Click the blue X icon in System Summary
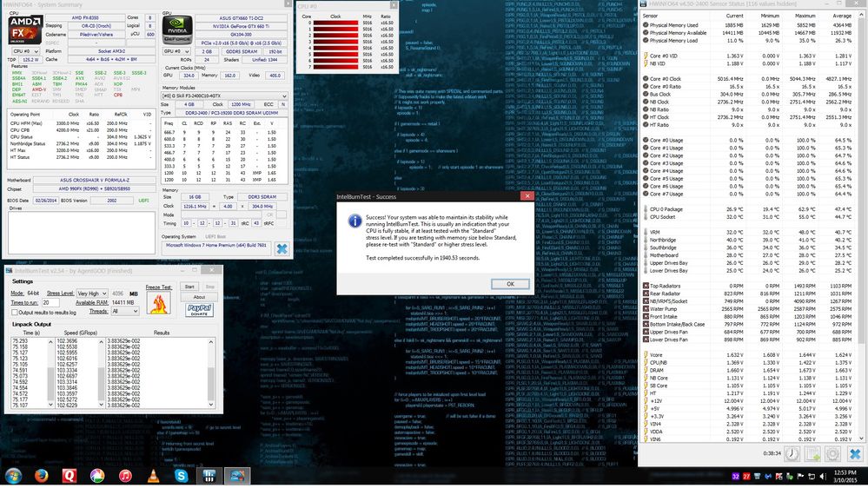Image resolution: width=868 pixels, height=488 pixels. [282, 248]
